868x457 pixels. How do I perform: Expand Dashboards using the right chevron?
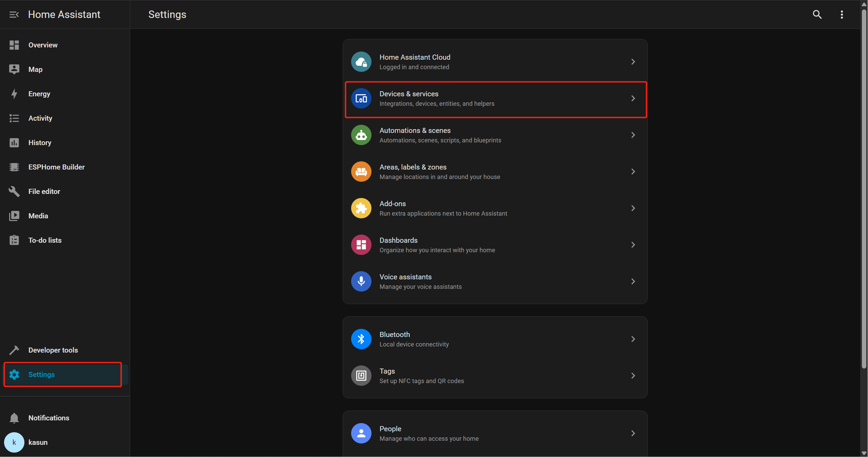tap(633, 245)
